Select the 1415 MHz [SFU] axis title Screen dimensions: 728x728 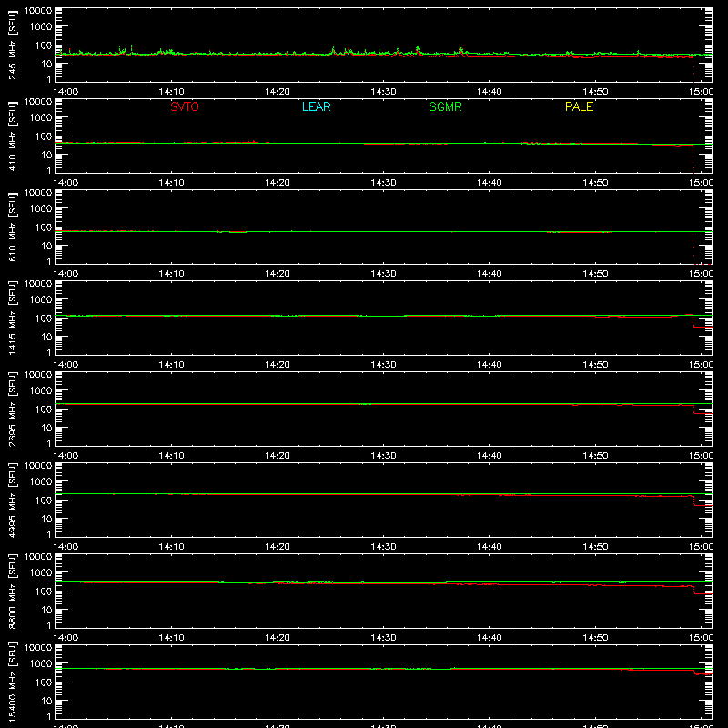[x=13, y=318]
